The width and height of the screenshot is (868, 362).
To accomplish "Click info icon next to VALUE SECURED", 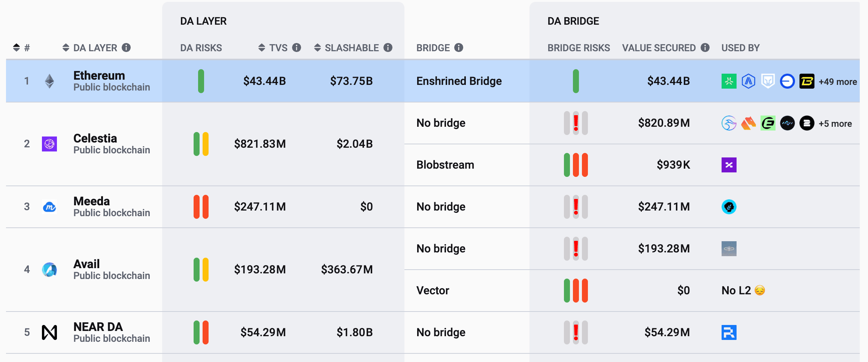I will tap(705, 47).
